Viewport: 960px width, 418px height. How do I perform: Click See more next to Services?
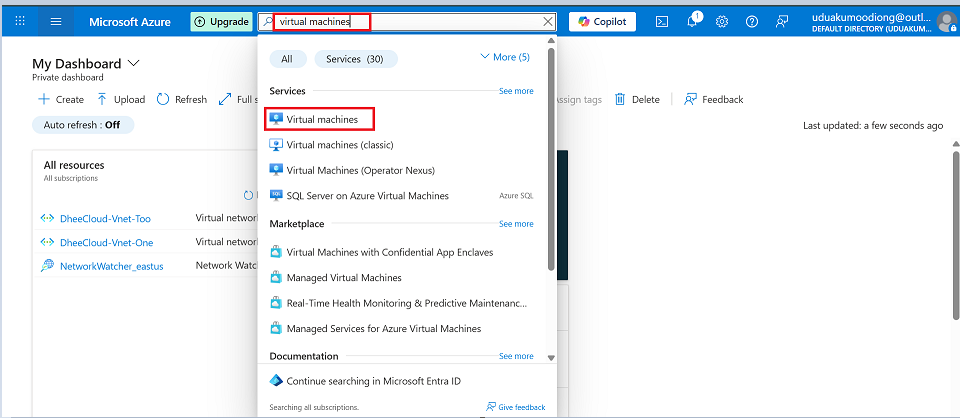(516, 91)
